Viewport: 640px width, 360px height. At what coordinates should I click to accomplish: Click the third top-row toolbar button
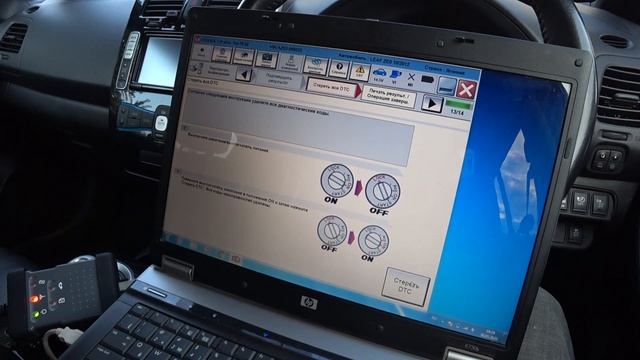click(x=244, y=56)
